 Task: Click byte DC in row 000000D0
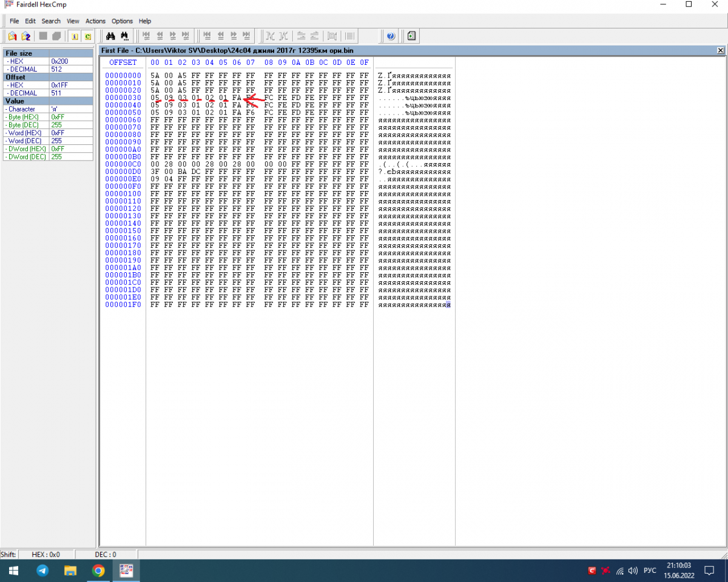(x=195, y=172)
